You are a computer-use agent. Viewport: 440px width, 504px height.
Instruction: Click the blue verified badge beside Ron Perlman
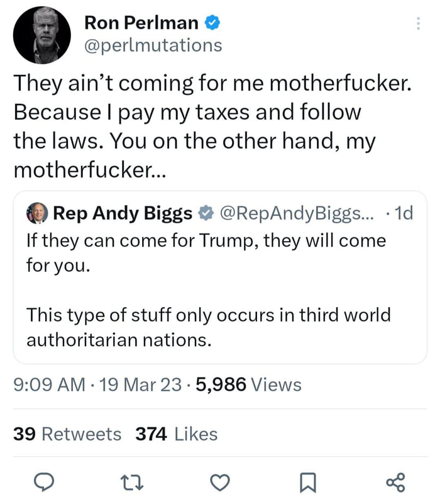212,23
